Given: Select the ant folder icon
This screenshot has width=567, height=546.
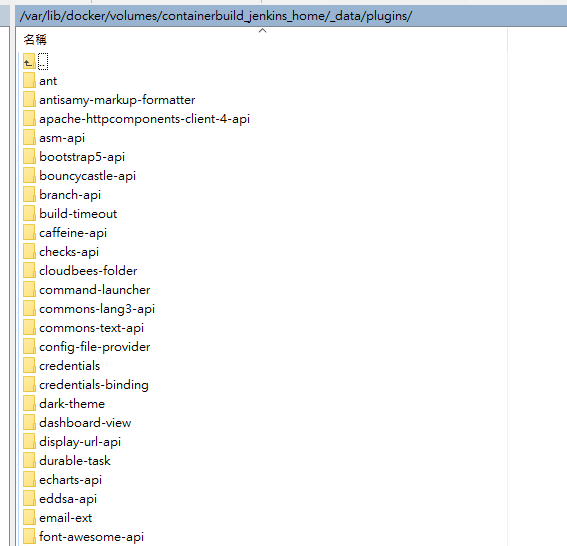Looking at the screenshot, I should (x=29, y=81).
